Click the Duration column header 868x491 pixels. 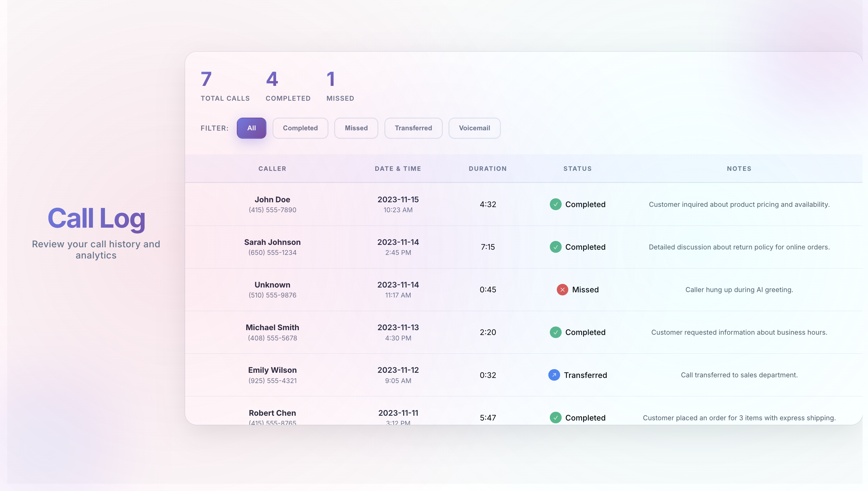coord(488,169)
